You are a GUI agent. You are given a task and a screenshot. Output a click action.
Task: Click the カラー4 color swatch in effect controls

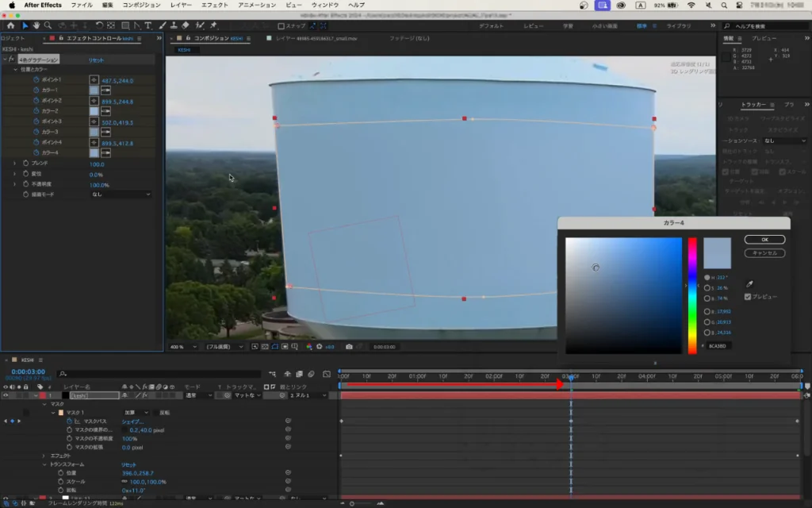[94, 153]
